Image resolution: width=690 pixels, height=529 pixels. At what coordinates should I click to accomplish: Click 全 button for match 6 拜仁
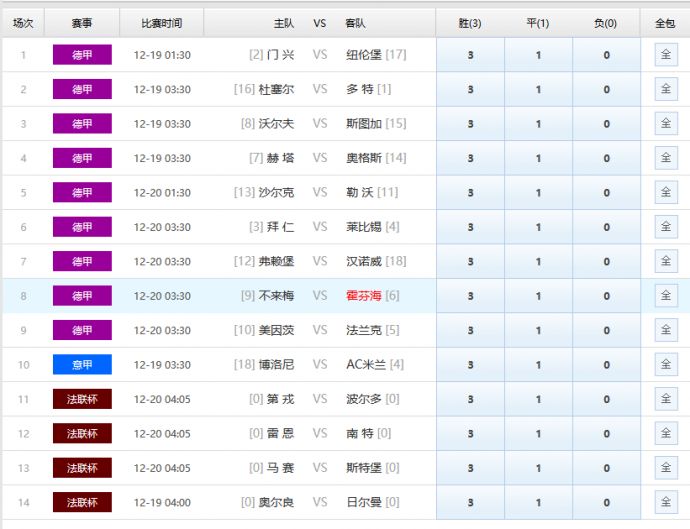(x=666, y=227)
